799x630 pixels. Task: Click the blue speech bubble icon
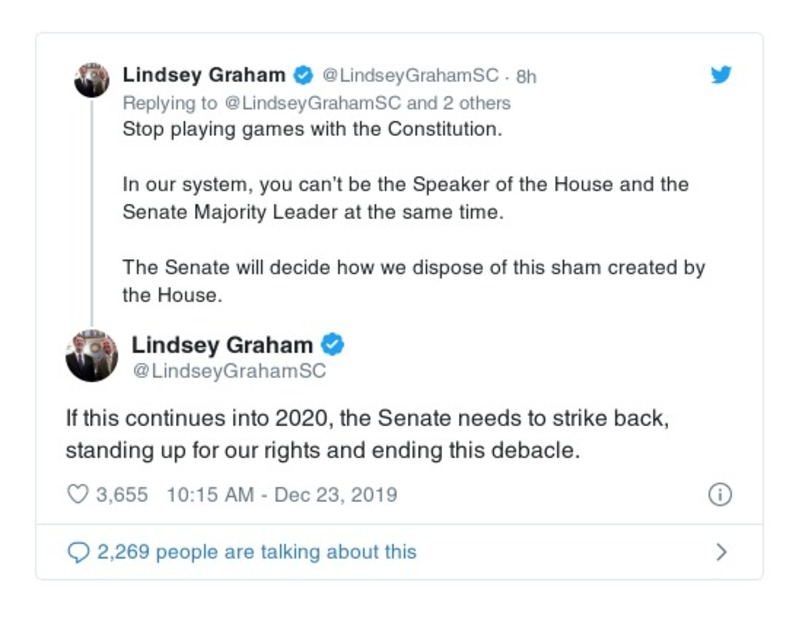coord(77,552)
